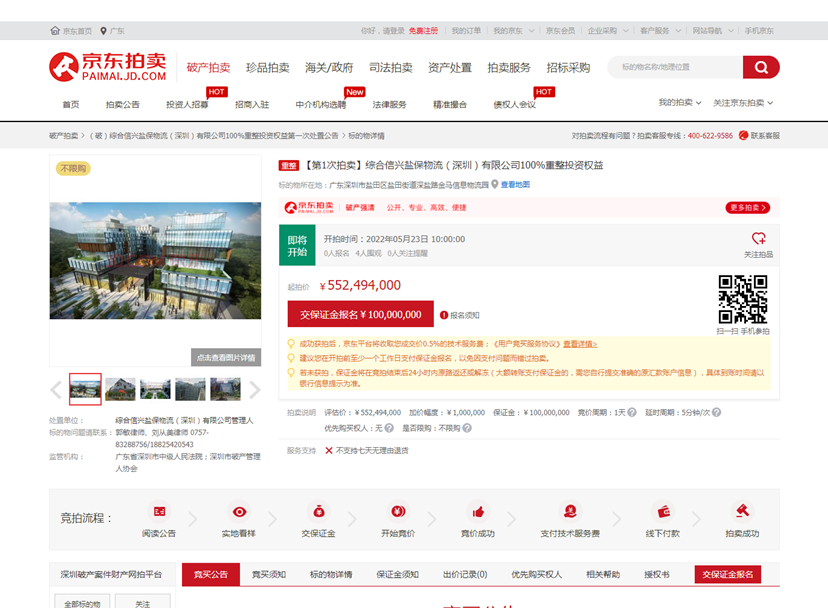Click the location pin beside 广东

click(x=104, y=31)
